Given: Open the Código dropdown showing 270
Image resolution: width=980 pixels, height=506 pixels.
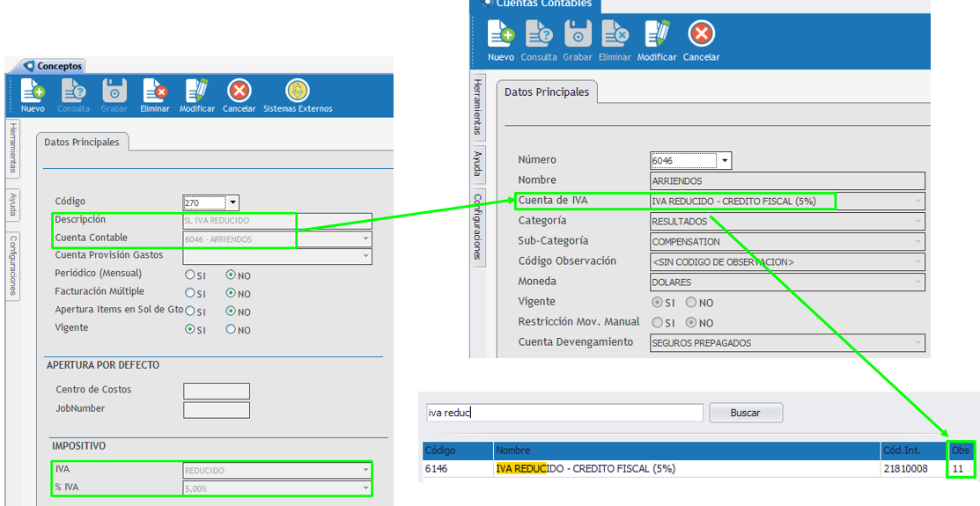Looking at the screenshot, I should (x=233, y=202).
